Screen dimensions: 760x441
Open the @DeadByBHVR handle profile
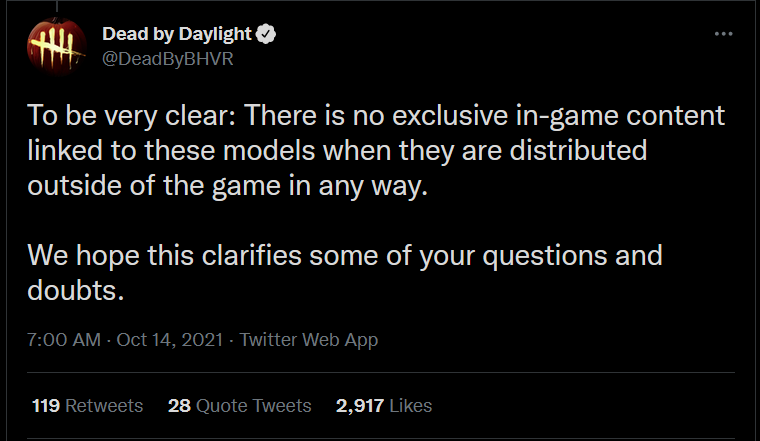168,59
